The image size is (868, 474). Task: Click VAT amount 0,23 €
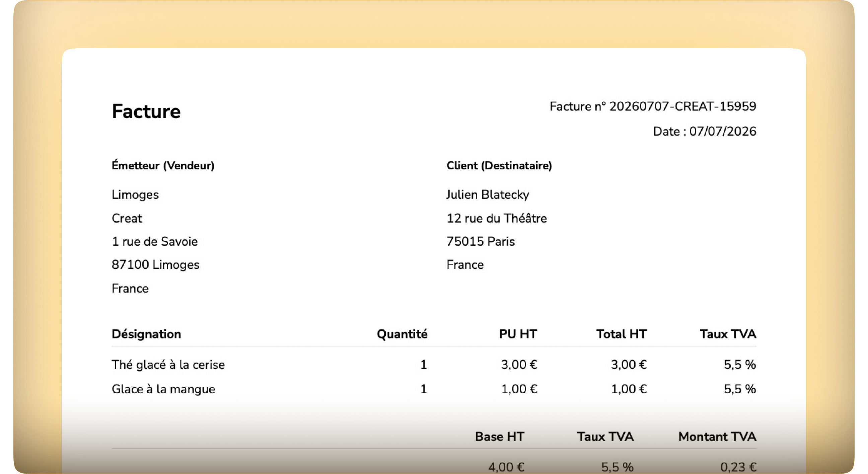pyautogui.click(x=738, y=467)
